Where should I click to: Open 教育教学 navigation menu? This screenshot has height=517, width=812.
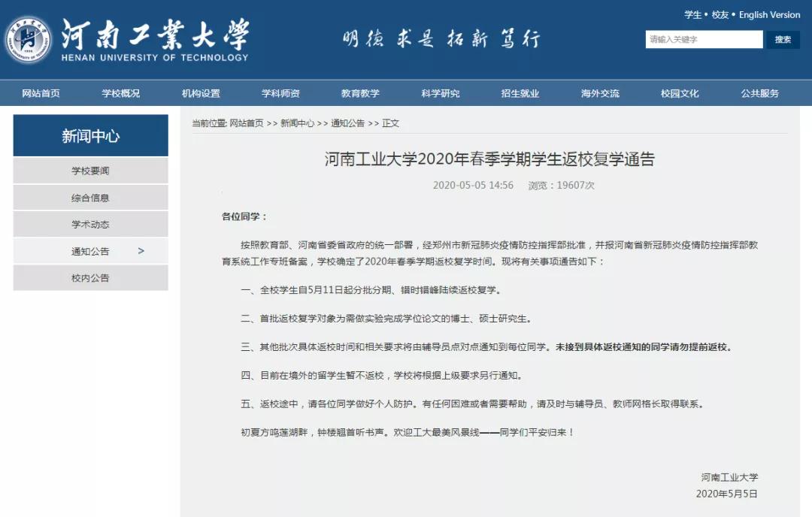coord(360,93)
